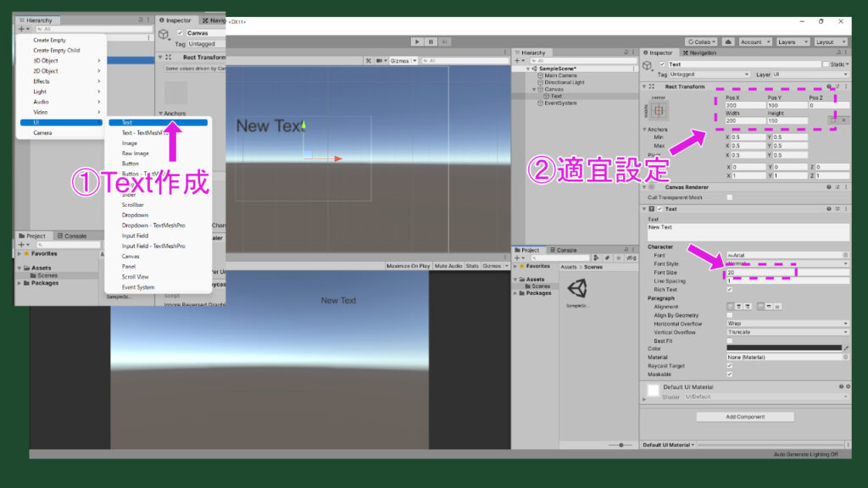Open the Horizontal Overflow dropdown showing Wrap
This screenshot has height=488, width=868.
point(786,324)
